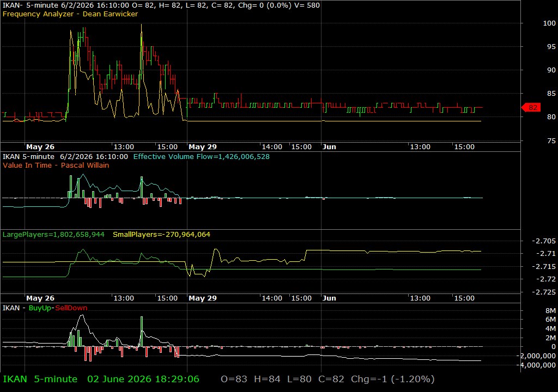The height and width of the screenshot is (392, 558).
Task: Click the C=82 value in status bar
Action: [x=331, y=379]
